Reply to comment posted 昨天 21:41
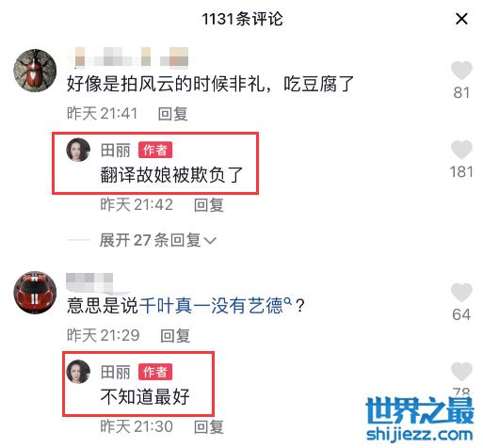Viewport: 483px width, 448px height. 172,114
